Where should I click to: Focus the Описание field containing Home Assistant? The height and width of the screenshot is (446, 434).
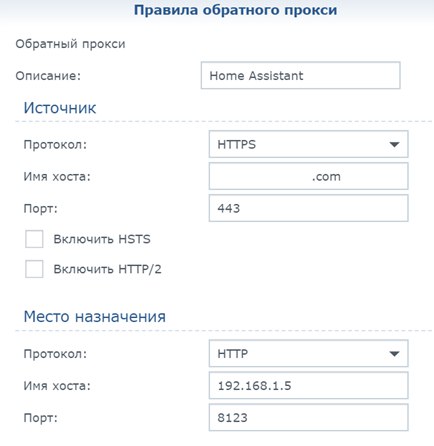(300, 76)
